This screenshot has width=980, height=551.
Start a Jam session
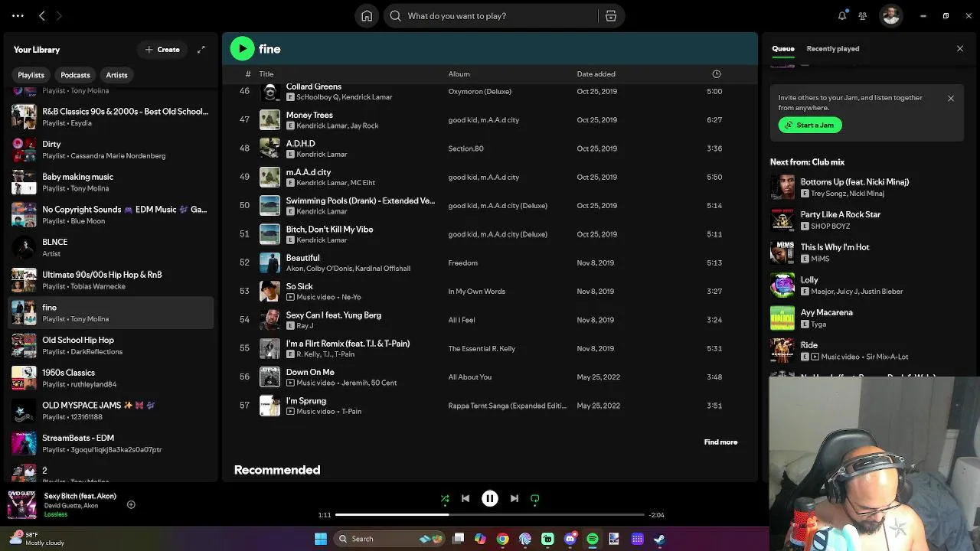(x=810, y=125)
